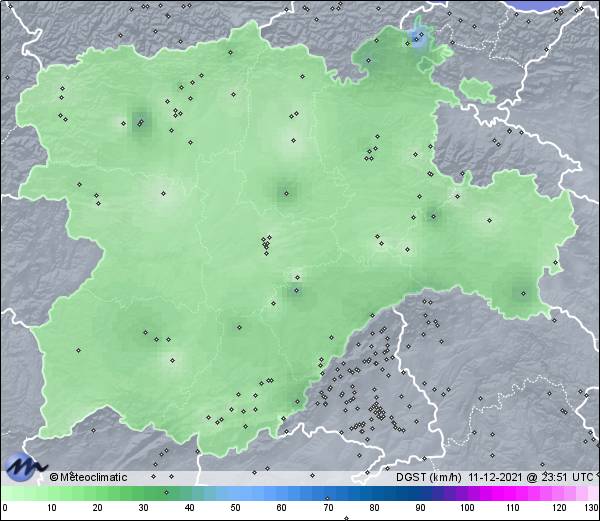The width and height of the screenshot is (600, 521).
Task: Click the 130 label on the scale
Action: click(592, 508)
